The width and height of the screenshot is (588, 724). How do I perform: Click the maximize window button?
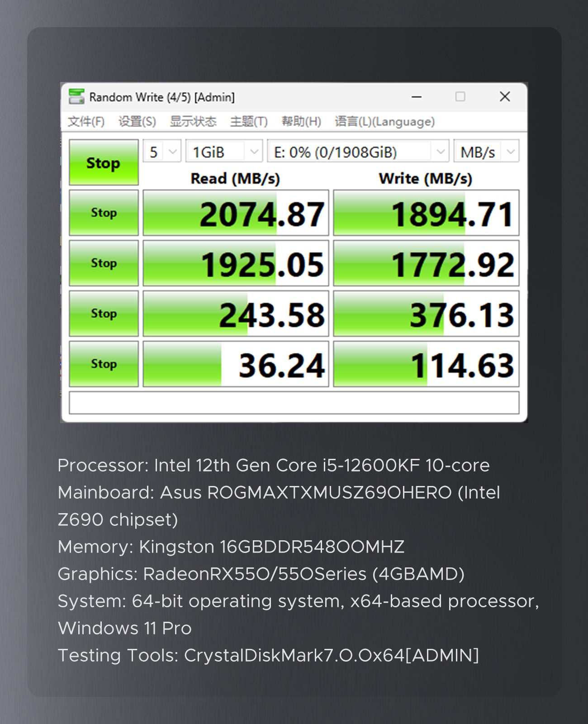click(x=460, y=97)
